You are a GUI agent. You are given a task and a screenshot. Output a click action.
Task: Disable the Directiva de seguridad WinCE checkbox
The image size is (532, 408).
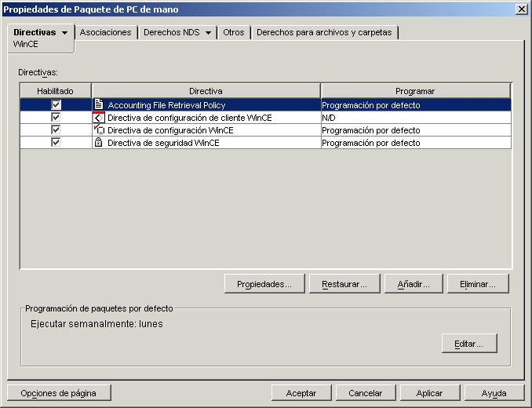point(56,142)
